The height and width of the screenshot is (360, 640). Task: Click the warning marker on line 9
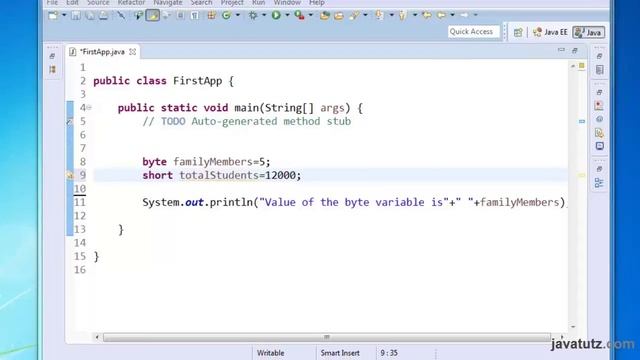70,175
